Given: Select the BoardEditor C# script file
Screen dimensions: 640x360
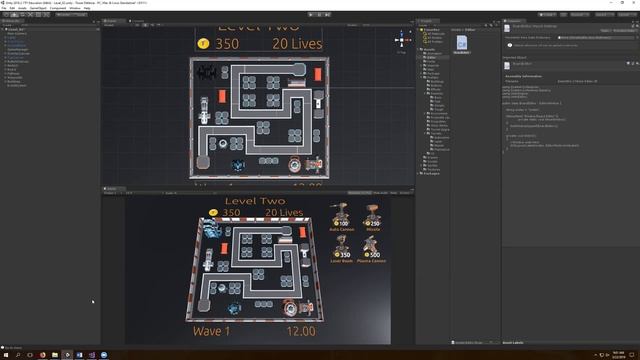Looking at the screenshot, I should click(462, 44).
